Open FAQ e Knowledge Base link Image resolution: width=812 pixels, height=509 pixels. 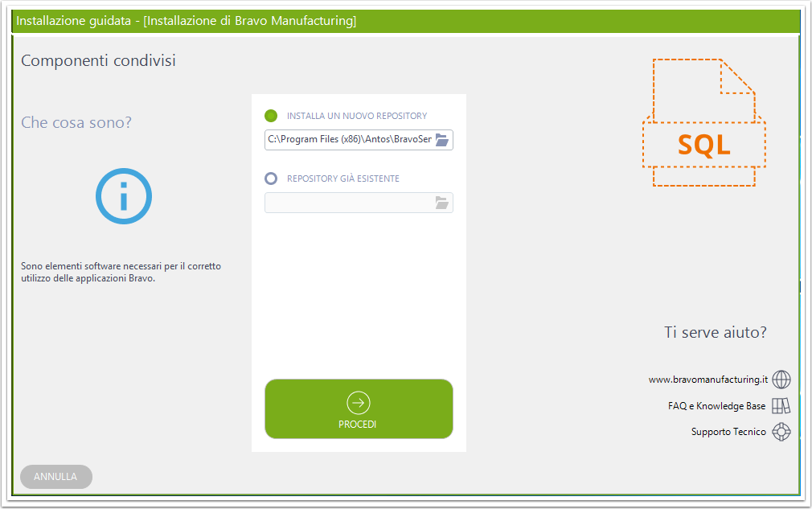[x=716, y=406]
